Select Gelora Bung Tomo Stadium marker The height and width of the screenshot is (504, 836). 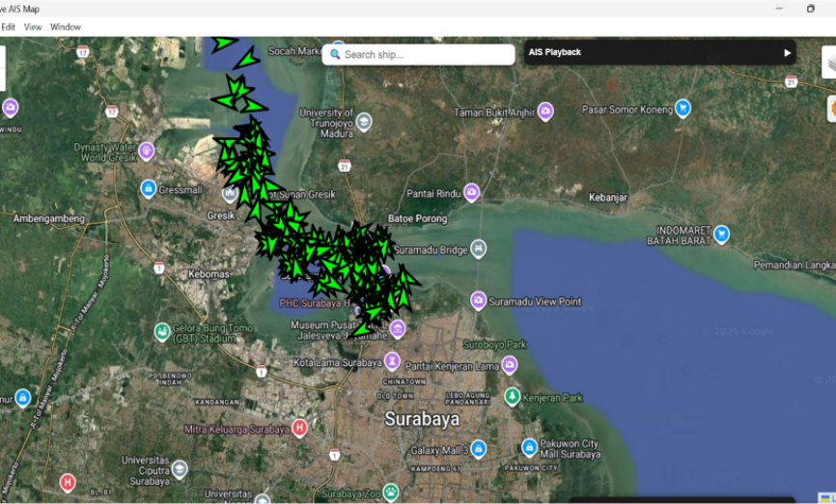click(x=162, y=332)
